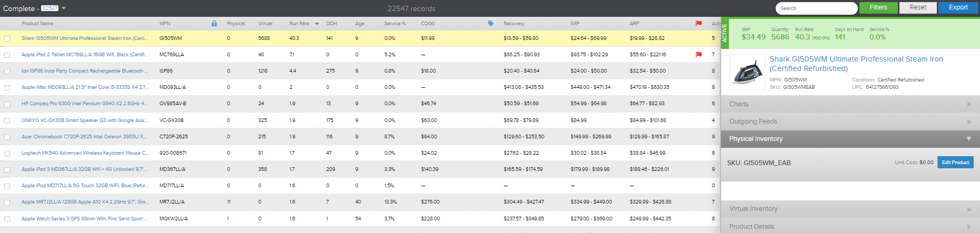980x233 pixels.
Task: Click the red flag on the Apple iPad 2 row
Action: click(699, 55)
